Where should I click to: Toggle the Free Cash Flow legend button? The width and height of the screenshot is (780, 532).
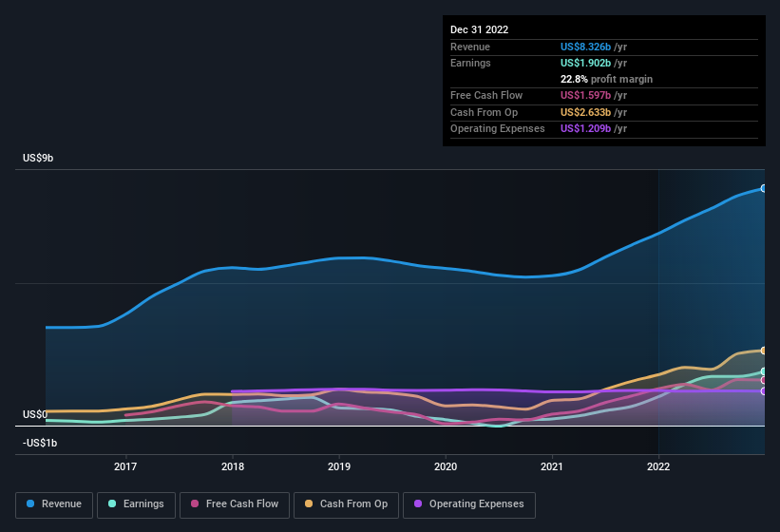pos(235,505)
